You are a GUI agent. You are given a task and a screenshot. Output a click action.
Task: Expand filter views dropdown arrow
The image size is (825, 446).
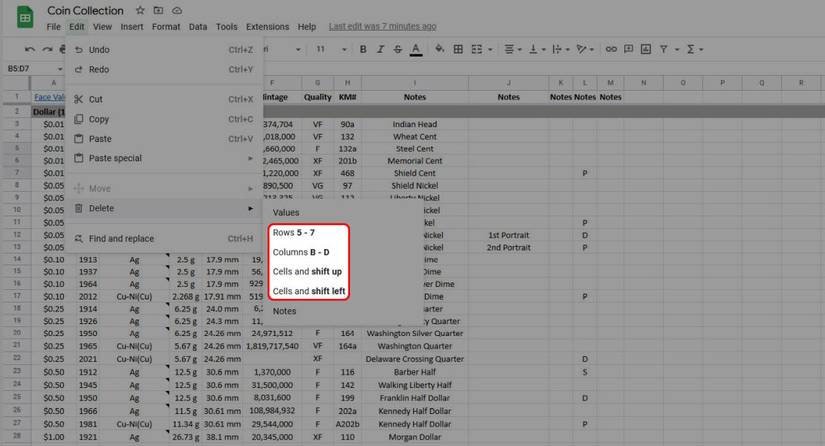677,49
